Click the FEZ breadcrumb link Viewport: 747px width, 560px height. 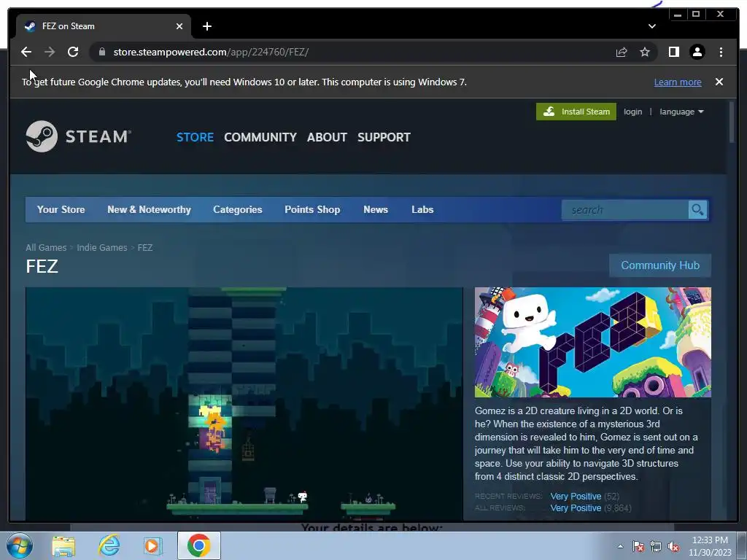pyautogui.click(x=145, y=248)
